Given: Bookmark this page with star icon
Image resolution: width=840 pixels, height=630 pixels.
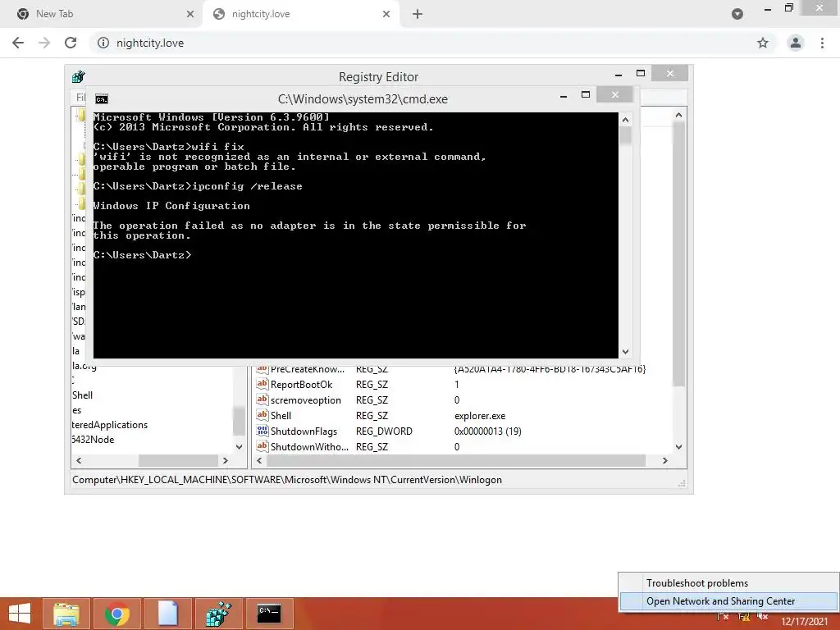Looking at the screenshot, I should point(763,43).
